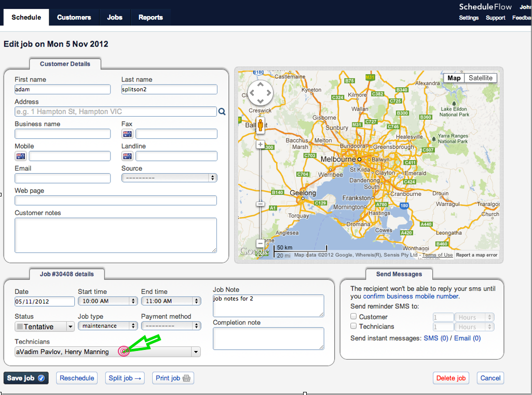Screen dimensions: 532x395
Task: Click the map Terms of Use link
Action: coord(438,255)
